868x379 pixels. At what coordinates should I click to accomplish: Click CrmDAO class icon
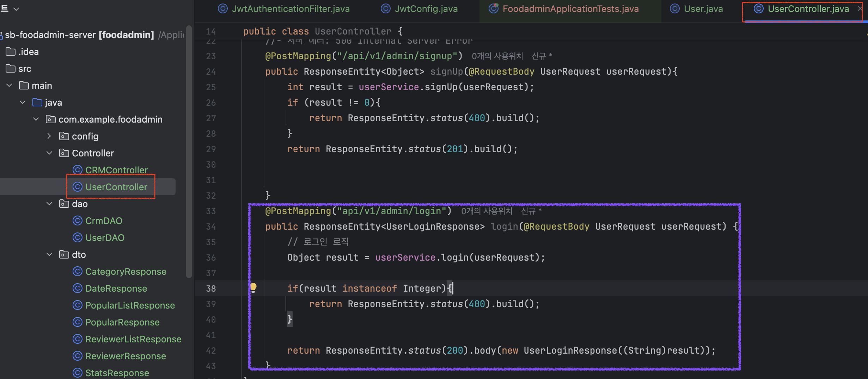coord(78,221)
